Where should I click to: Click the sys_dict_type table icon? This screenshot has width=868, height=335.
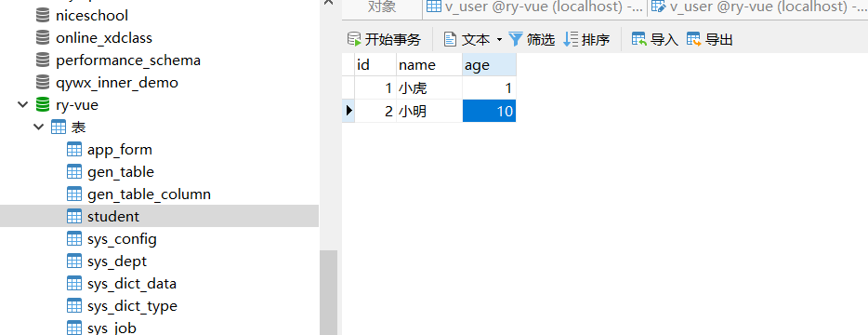click(x=74, y=305)
